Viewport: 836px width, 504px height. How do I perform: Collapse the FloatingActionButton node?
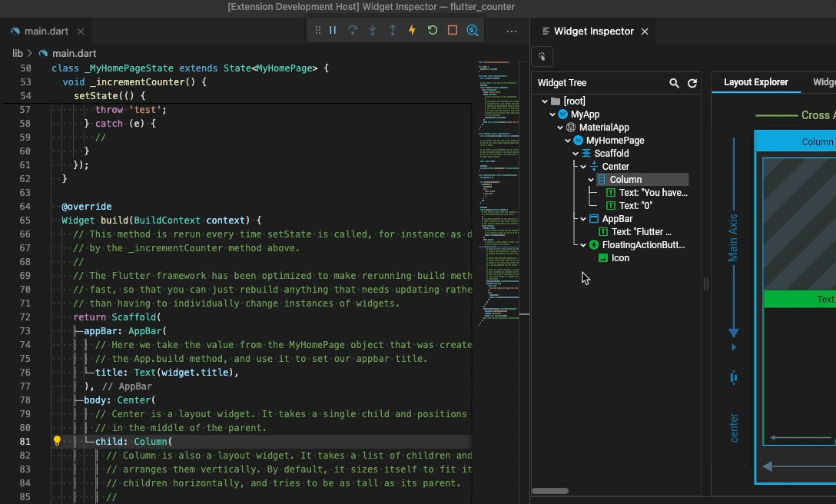click(583, 245)
